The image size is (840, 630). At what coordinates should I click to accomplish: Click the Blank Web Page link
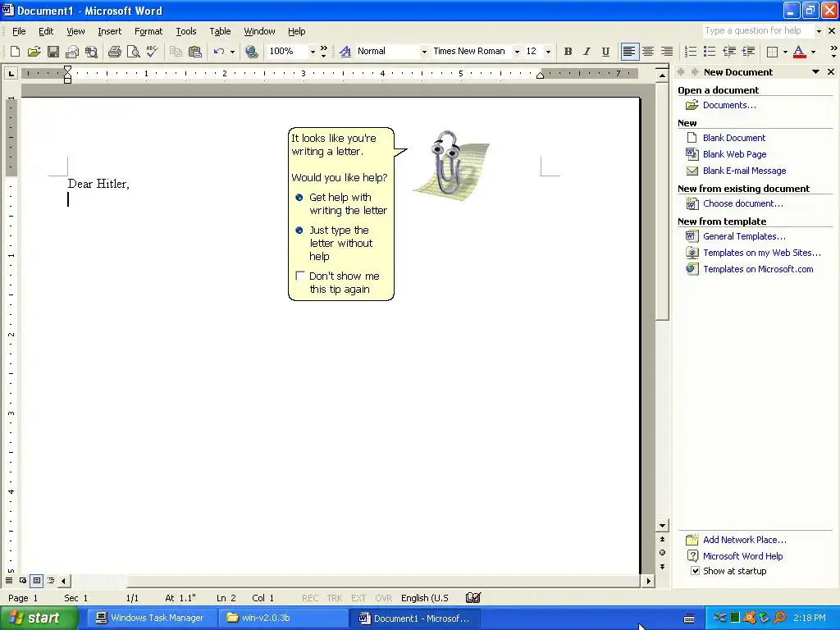734,154
